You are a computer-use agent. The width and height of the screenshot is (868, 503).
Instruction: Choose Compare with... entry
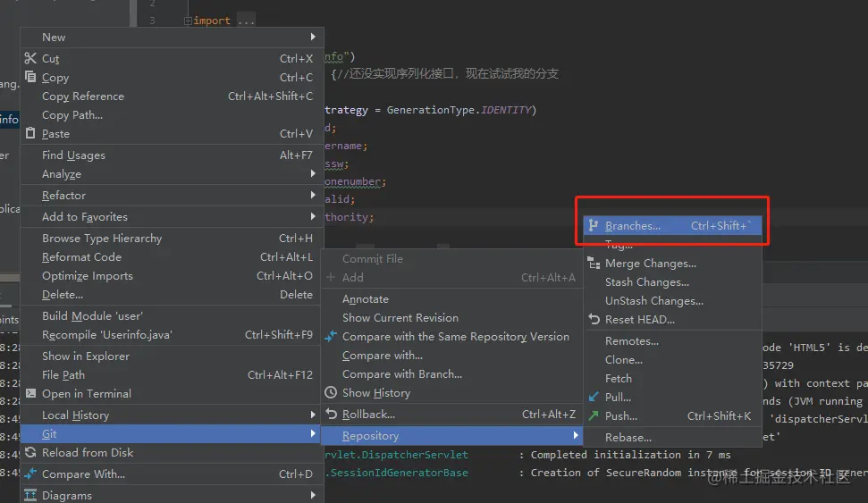tap(451, 356)
